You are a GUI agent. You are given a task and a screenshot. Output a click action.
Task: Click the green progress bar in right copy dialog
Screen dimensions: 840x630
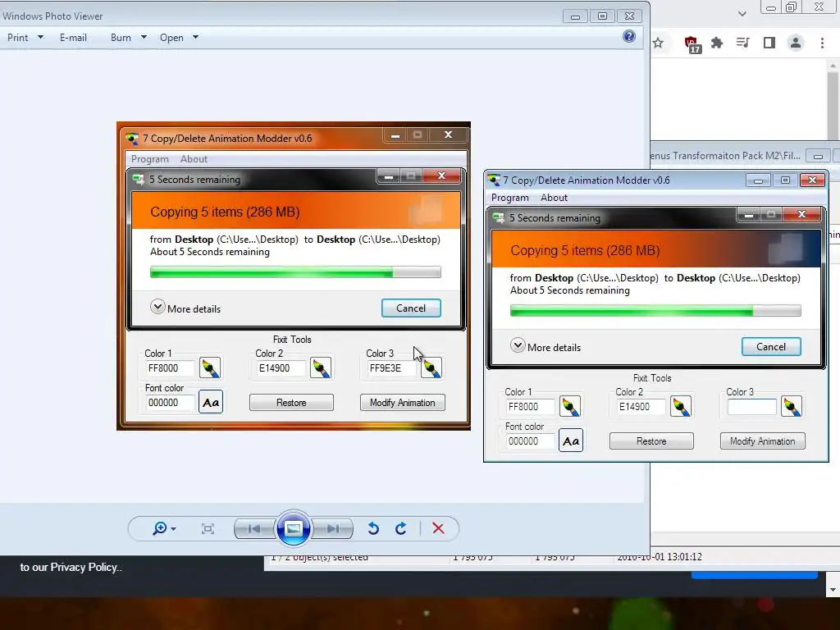[655, 310]
